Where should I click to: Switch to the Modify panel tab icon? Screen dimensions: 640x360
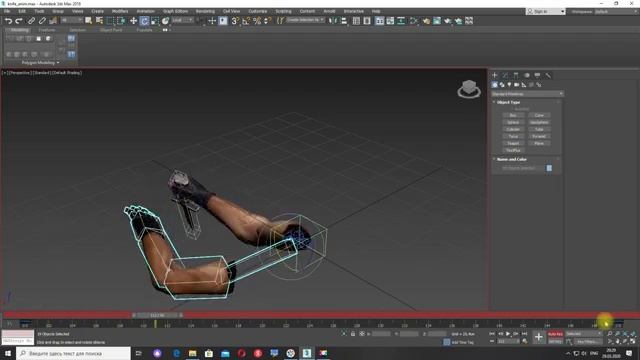505,75
